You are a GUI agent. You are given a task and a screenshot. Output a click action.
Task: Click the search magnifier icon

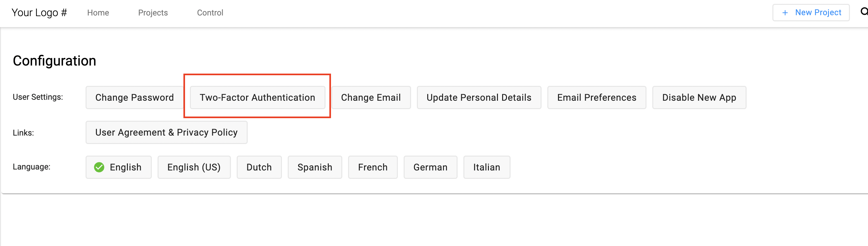(864, 12)
